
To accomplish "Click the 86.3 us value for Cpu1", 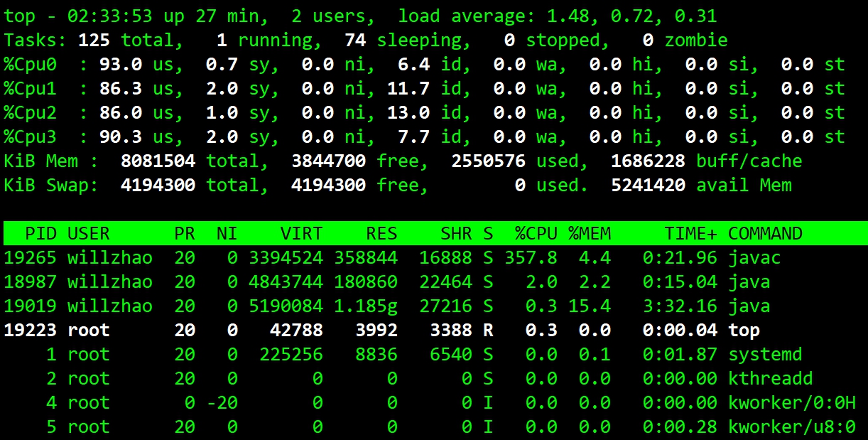I will [x=121, y=88].
